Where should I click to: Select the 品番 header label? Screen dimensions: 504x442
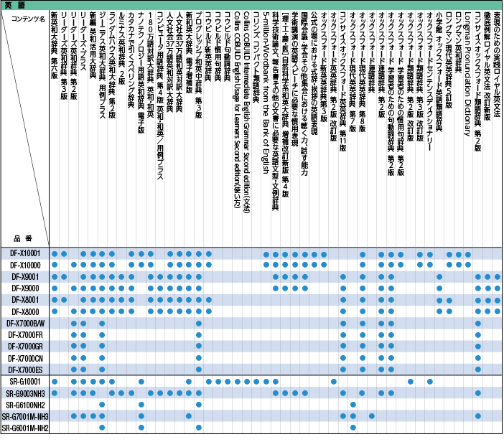[23, 238]
